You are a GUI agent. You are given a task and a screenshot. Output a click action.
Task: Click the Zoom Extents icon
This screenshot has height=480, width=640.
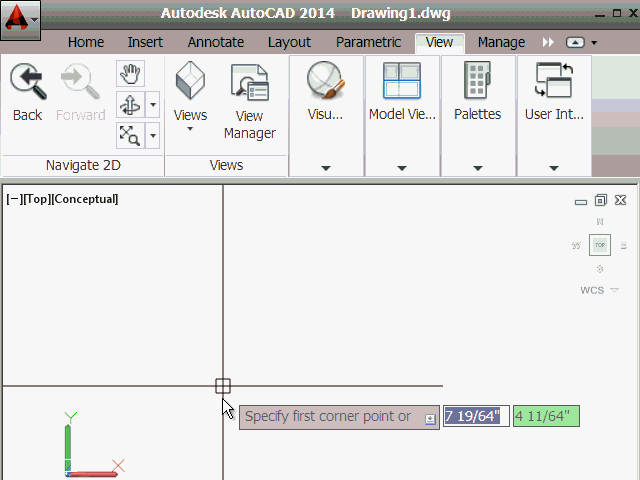130,136
